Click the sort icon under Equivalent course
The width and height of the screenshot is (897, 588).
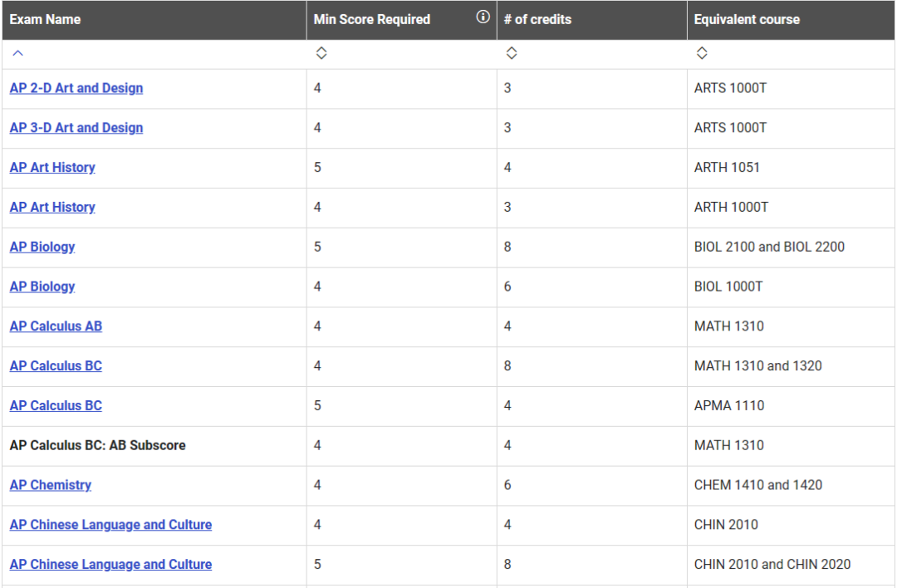[x=702, y=53]
